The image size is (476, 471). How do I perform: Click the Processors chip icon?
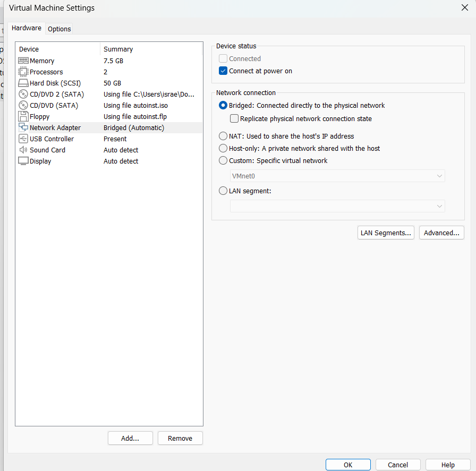coord(23,72)
